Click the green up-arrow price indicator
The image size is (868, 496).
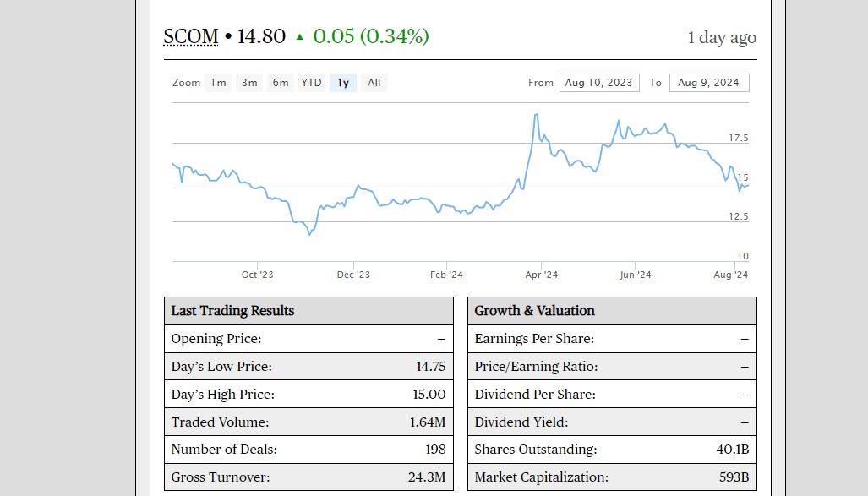click(x=301, y=36)
